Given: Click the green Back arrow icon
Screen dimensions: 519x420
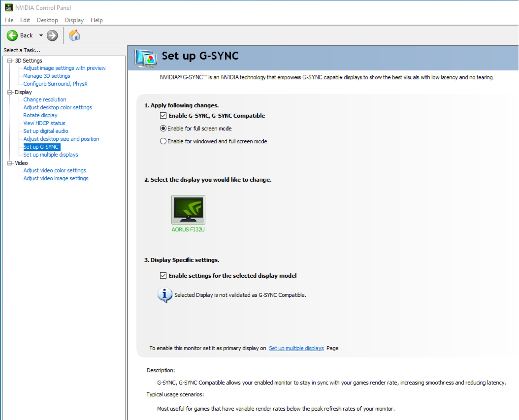Looking at the screenshot, I should point(12,35).
